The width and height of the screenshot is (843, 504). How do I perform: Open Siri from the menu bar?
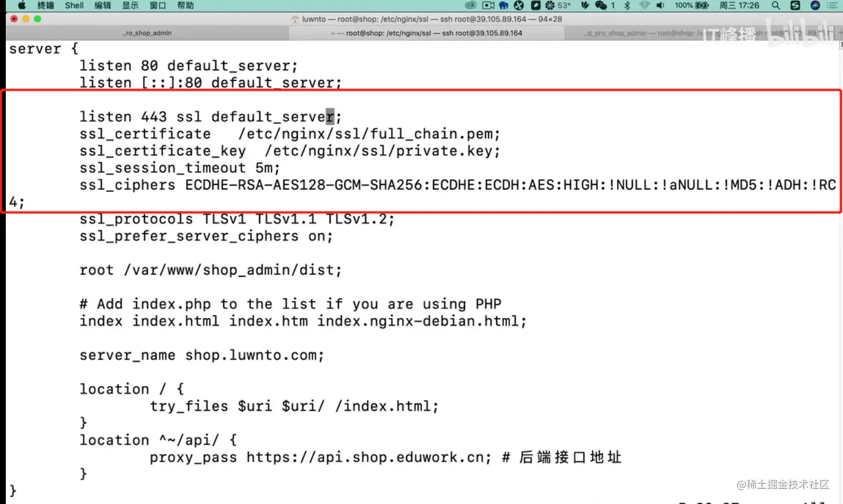click(x=815, y=5)
